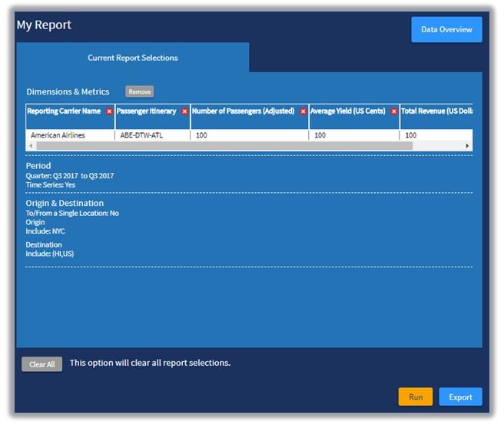Open the Data Overview page
The height and width of the screenshot is (425, 504).
(446, 29)
